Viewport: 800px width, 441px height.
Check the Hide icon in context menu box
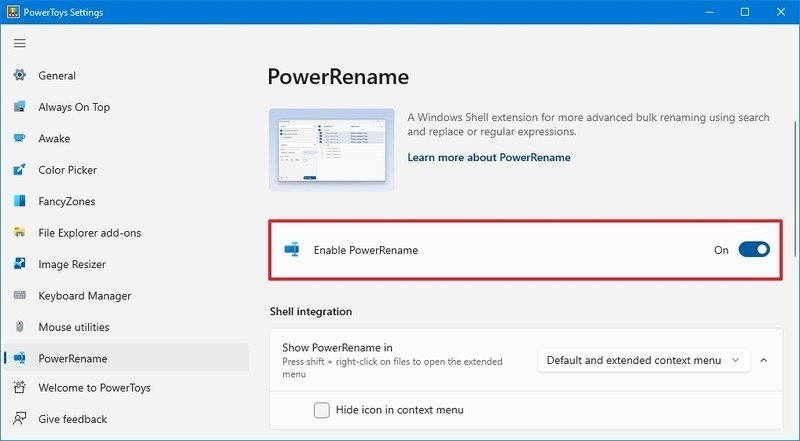322,410
